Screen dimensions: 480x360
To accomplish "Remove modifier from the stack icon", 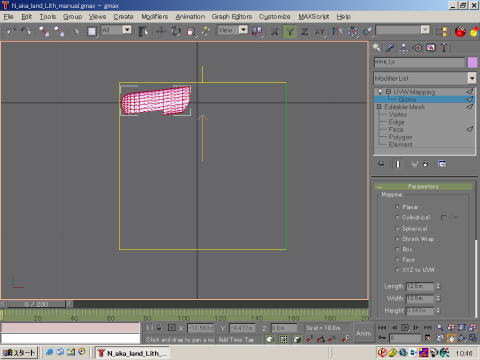I will 426,164.
